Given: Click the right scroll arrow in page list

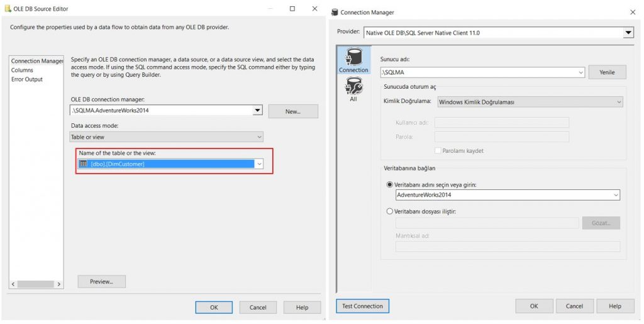Looking at the screenshot, I should [59, 284].
